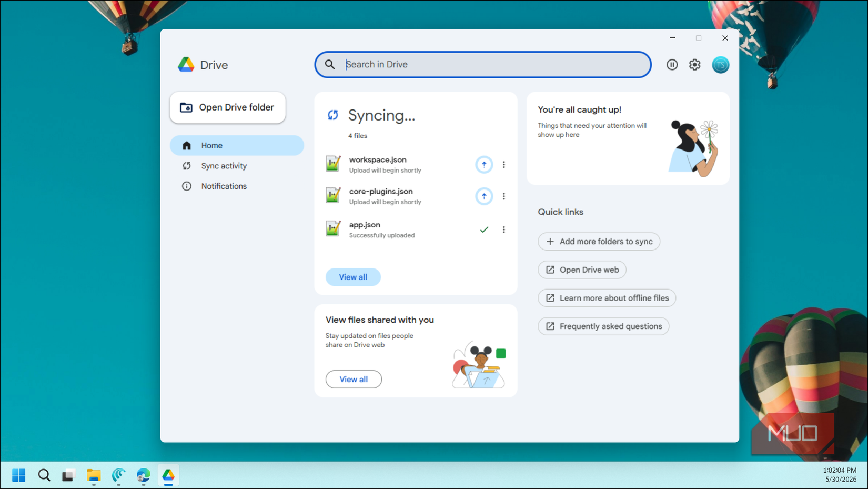
Task: Click the Quick links heading
Action: click(x=560, y=212)
